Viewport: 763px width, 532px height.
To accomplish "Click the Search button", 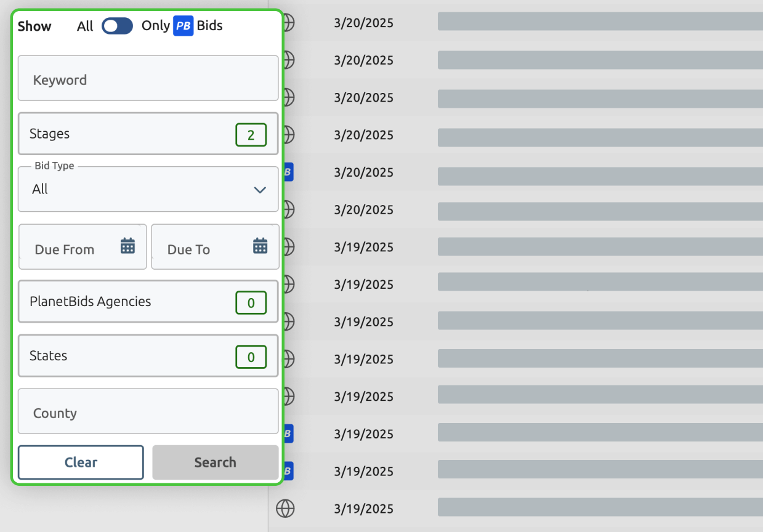I will [x=215, y=462].
